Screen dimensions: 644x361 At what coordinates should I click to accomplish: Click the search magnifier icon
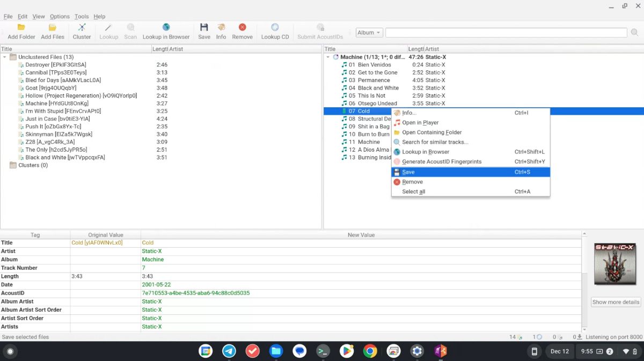tap(634, 32)
